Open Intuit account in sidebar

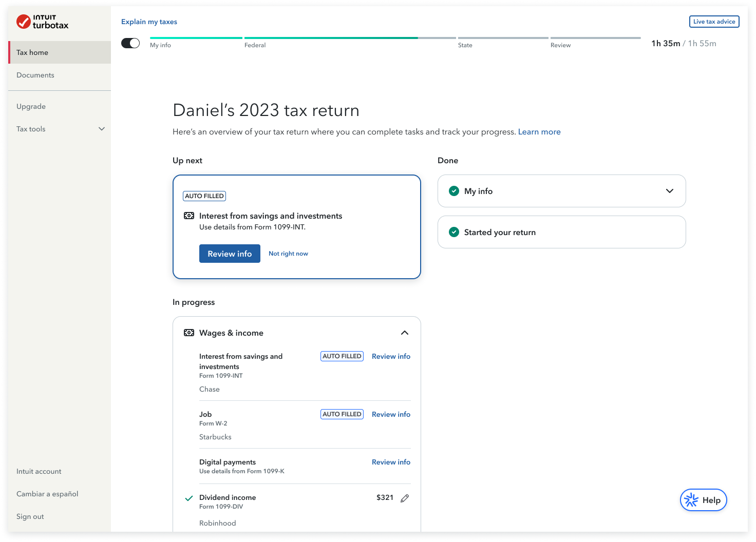coord(39,471)
